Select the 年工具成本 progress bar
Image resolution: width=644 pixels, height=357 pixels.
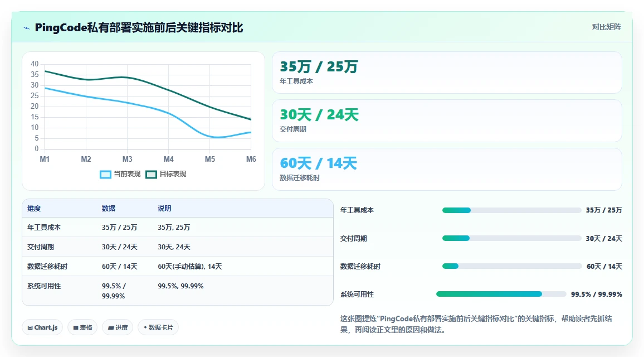click(512, 210)
